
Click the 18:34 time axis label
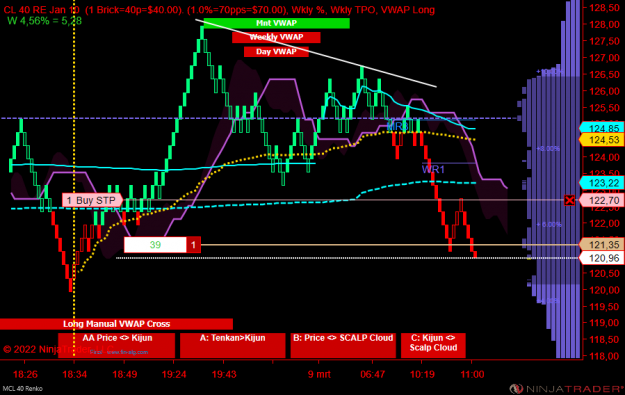click(75, 375)
